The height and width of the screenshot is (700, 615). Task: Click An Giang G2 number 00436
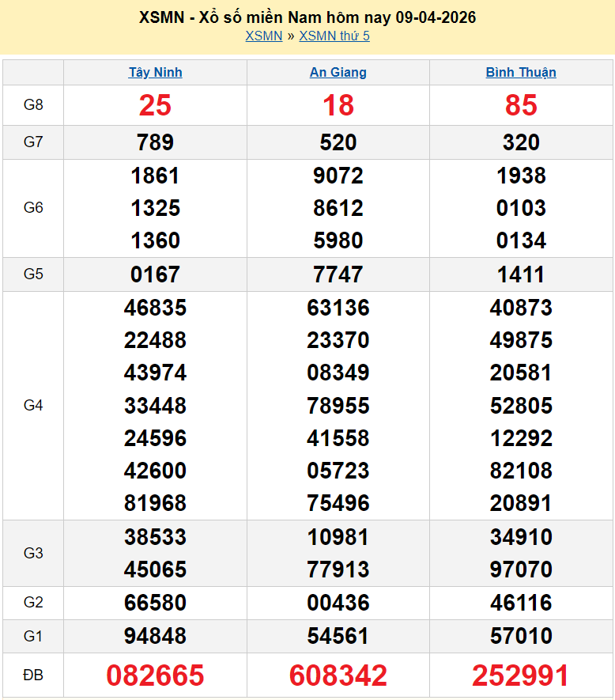pyautogui.click(x=338, y=603)
